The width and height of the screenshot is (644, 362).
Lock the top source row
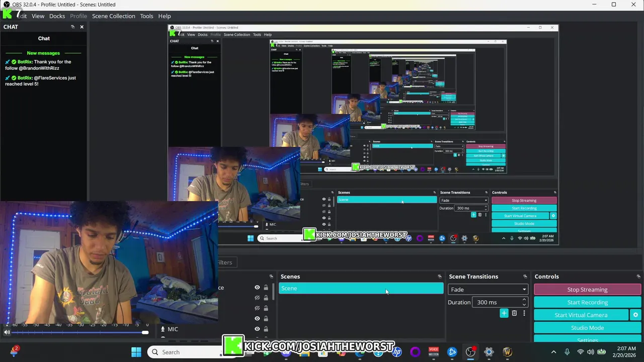pos(266,288)
